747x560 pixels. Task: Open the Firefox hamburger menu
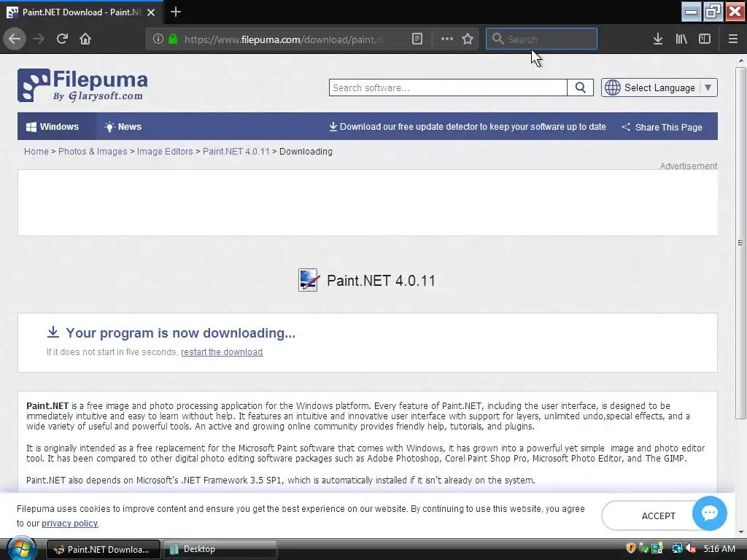pos(733,39)
